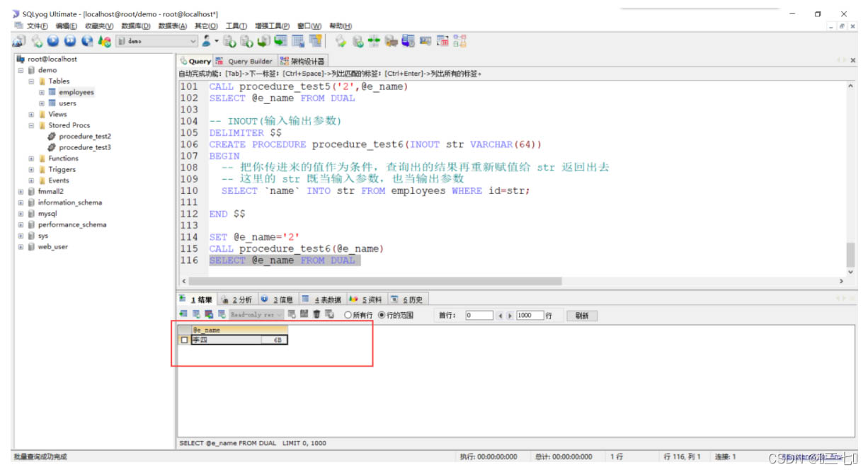Click the root@localhost connection icon
Image resolution: width=868 pixels, height=472 pixels.
click(x=21, y=59)
